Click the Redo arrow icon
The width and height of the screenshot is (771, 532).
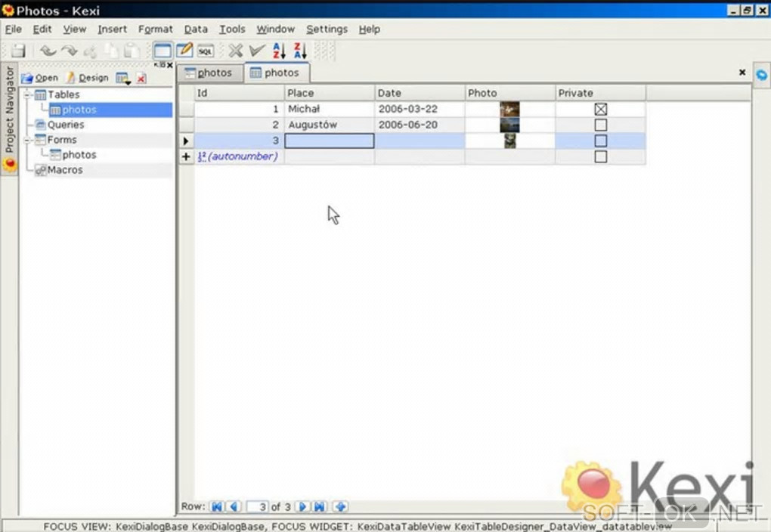point(70,51)
